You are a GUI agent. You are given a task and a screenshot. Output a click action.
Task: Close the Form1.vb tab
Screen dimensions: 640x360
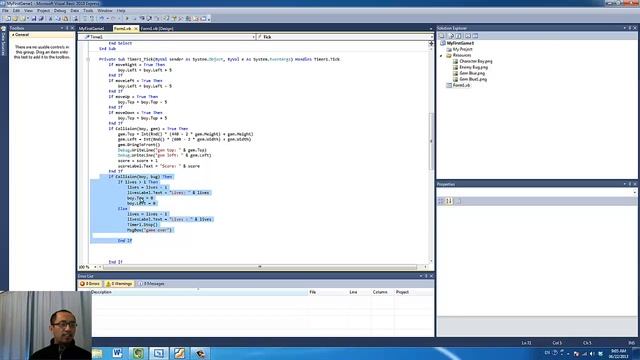pyautogui.click(x=136, y=29)
